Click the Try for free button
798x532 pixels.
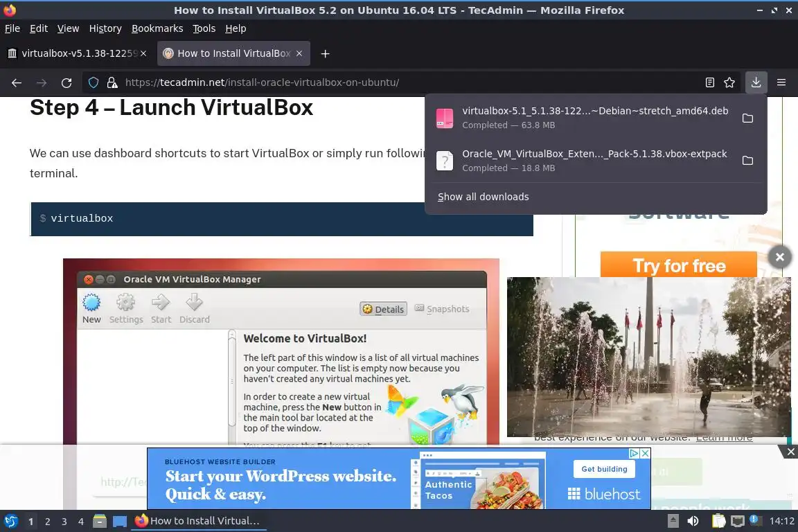click(x=679, y=265)
